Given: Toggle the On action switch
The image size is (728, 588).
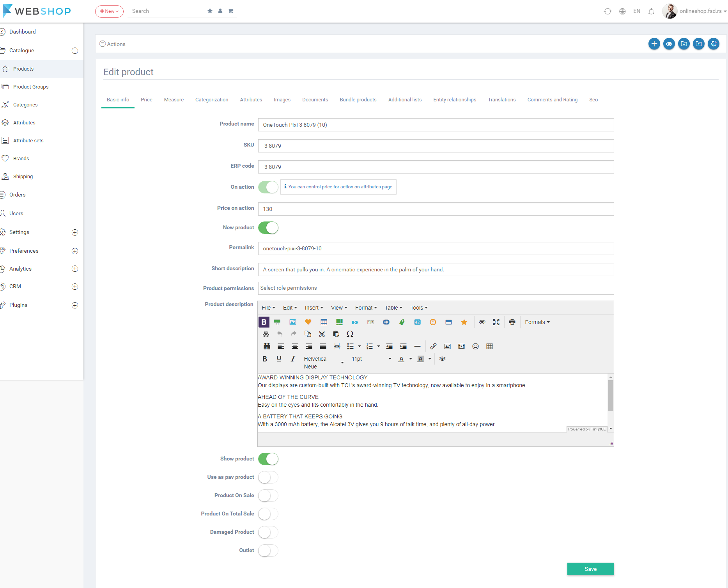Looking at the screenshot, I should (268, 187).
